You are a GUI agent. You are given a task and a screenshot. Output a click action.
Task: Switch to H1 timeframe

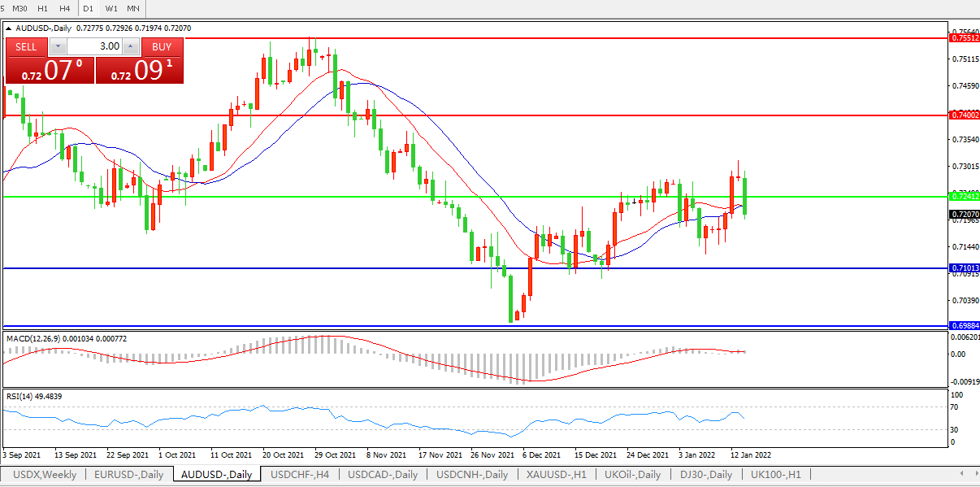click(43, 8)
